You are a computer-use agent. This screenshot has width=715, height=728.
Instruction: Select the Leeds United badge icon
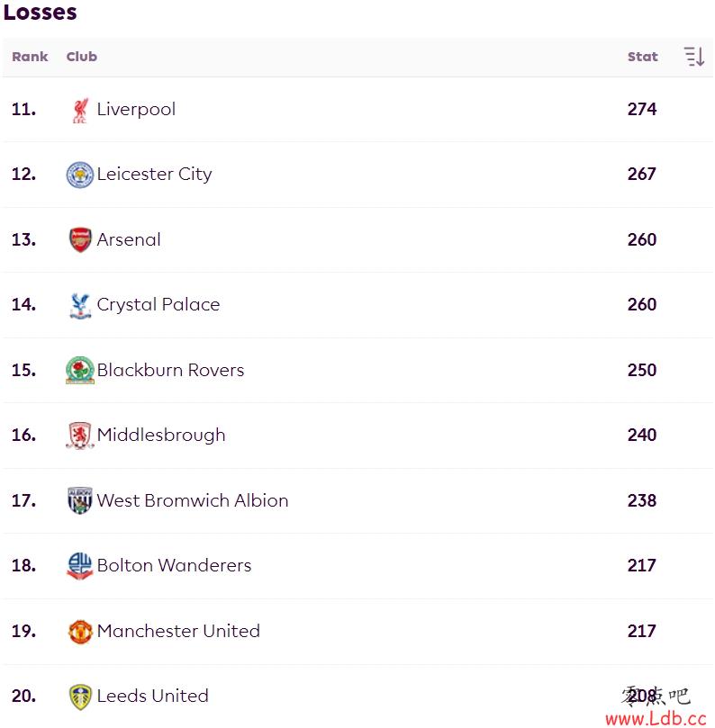tap(80, 697)
